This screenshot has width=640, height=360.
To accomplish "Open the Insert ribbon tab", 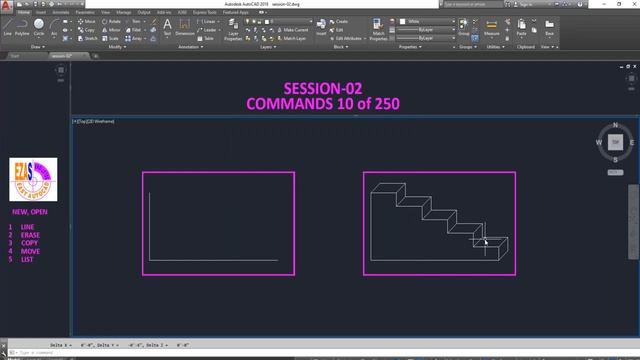I will point(41,12).
